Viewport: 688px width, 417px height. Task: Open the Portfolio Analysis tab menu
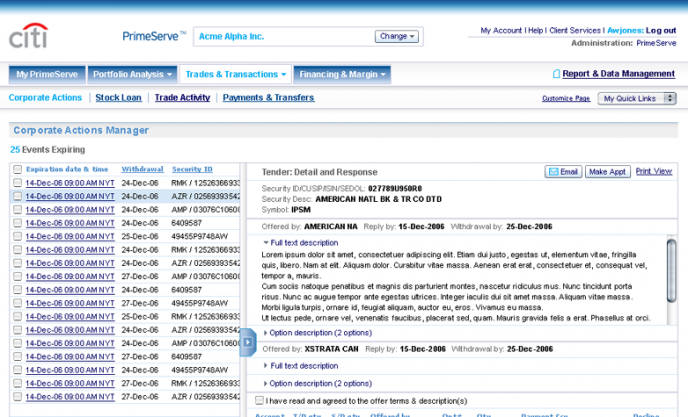132,74
